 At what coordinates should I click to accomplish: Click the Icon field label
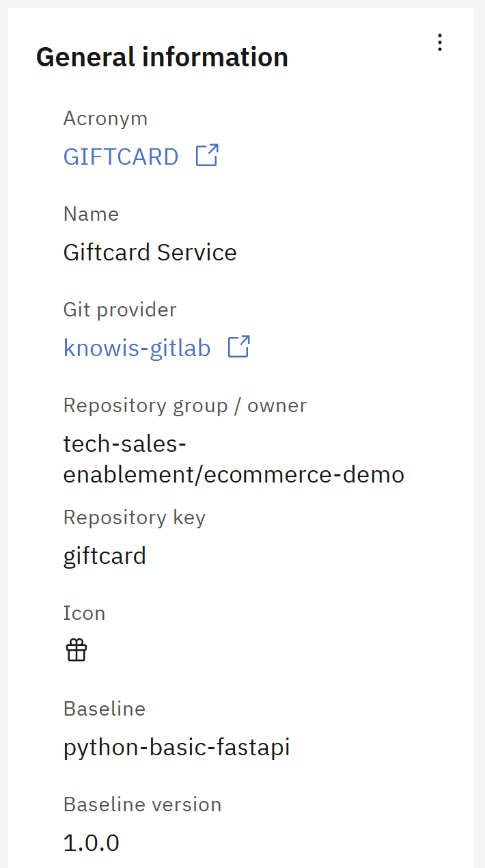click(x=85, y=613)
